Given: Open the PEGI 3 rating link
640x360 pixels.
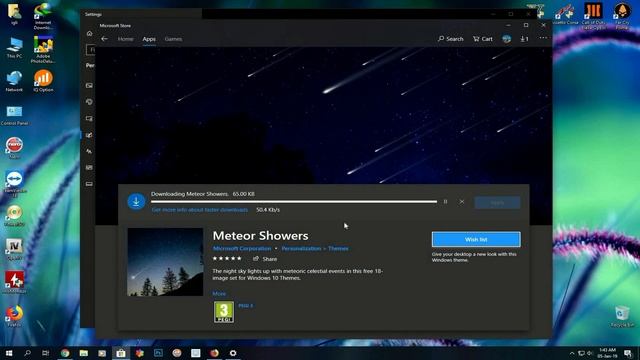Looking at the screenshot, I should coord(245,305).
